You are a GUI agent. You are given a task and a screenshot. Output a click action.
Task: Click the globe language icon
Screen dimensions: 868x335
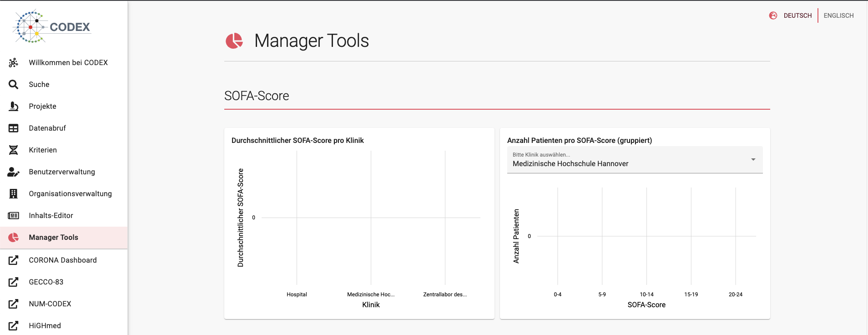773,15
